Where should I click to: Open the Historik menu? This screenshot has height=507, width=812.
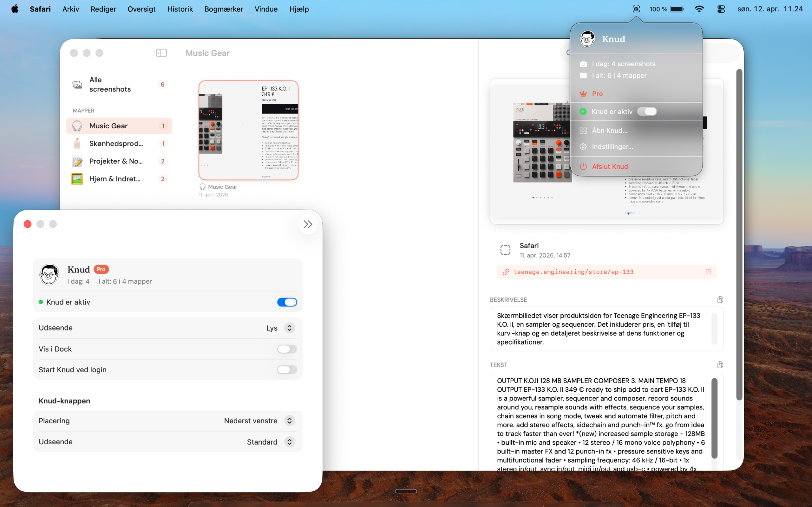click(x=180, y=9)
